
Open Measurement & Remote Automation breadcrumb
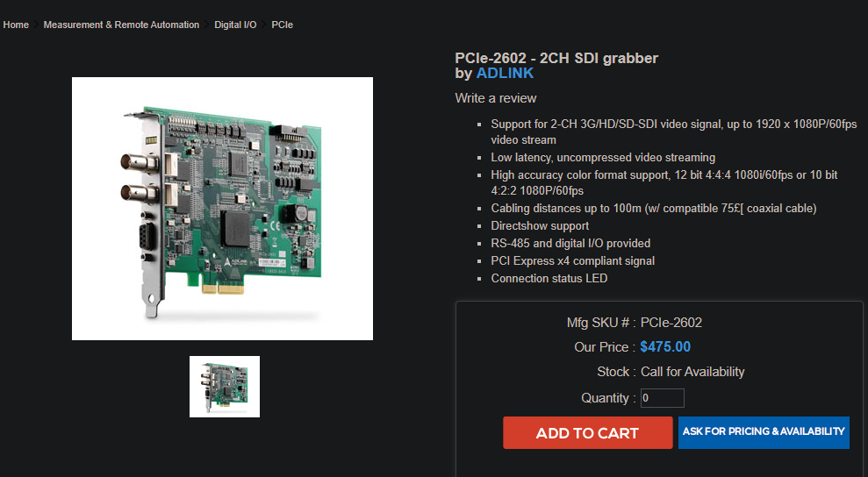[x=121, y=25]
